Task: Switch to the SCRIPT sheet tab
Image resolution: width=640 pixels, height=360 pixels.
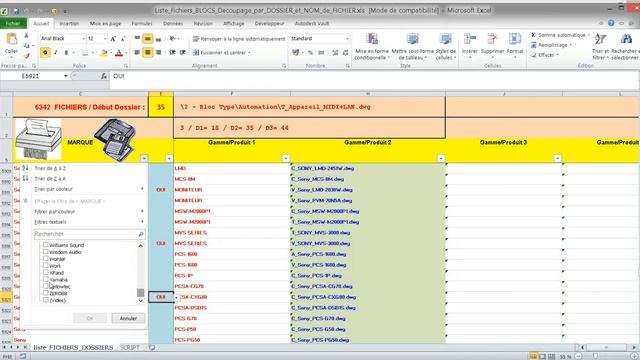Action: tap(130, 347)
